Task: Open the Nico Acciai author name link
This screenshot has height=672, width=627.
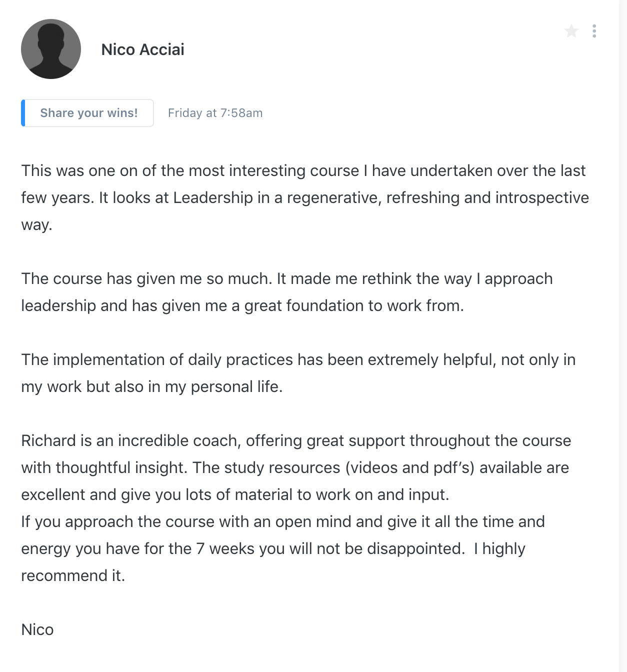Action: 142,49
